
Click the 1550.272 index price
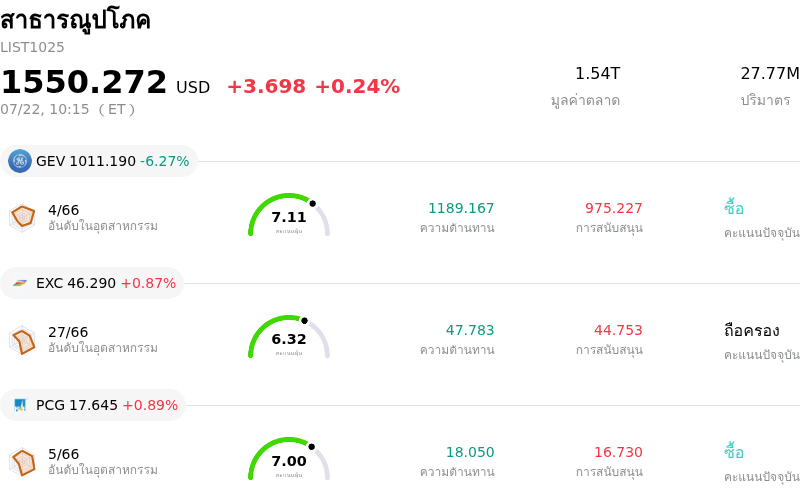pyautogui.click(x=84, y=82)
